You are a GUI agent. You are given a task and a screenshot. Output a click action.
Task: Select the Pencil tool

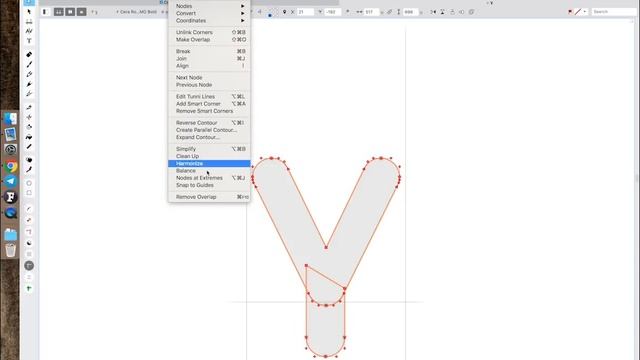tap(29, 74)
